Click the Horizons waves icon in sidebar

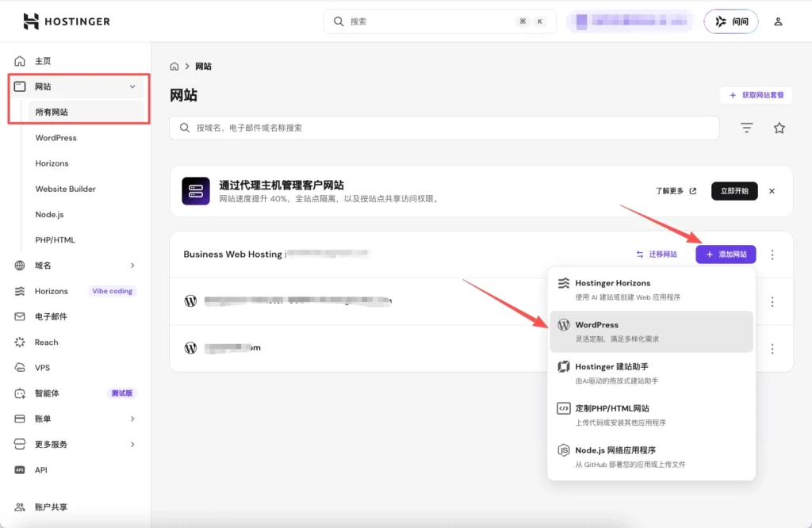(20, 291)
